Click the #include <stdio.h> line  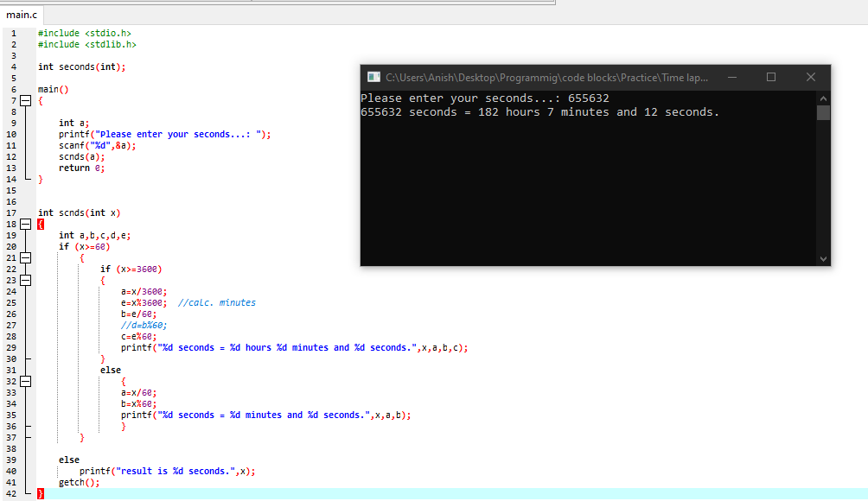(x=82, y=33)
